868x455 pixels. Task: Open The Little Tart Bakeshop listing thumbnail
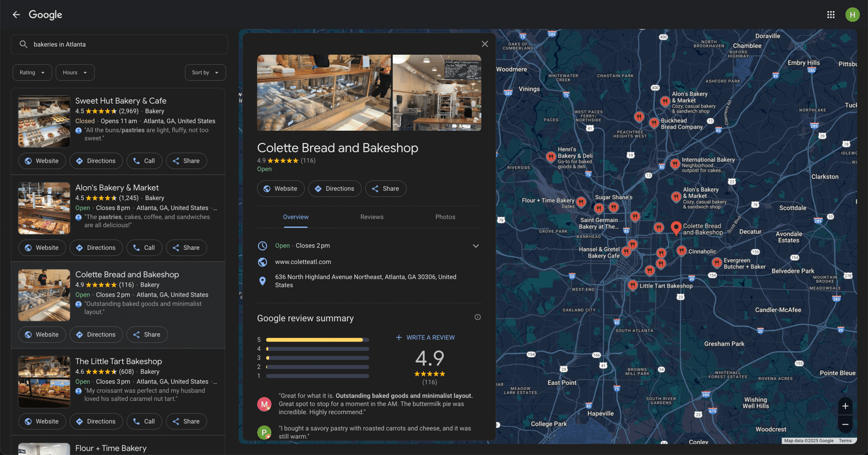[x=44, y=382]
